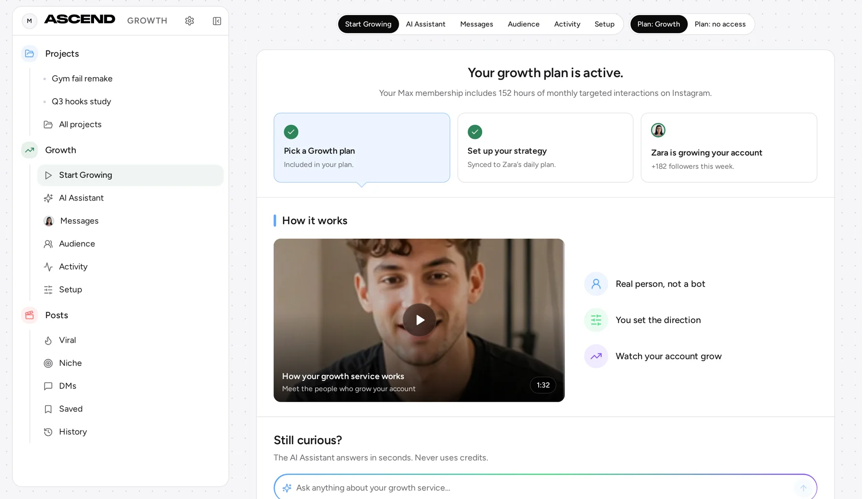This screenshot has width=868, height=499.
Task: Click the Projects folder icon
Action: [29, 54]
